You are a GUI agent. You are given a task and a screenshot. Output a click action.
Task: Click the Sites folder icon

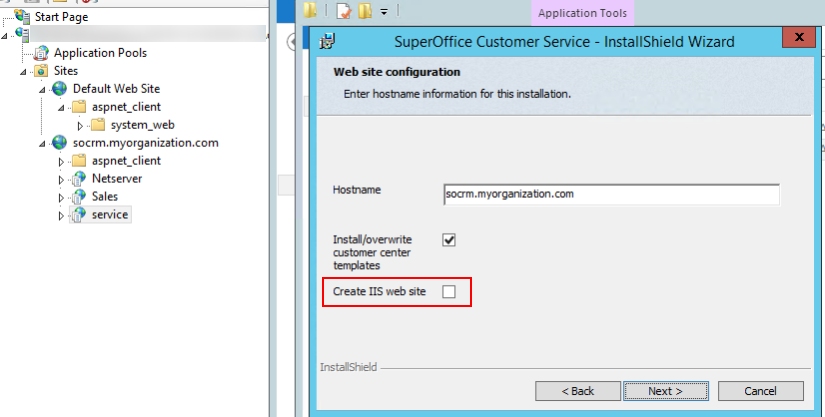[41, 71]
